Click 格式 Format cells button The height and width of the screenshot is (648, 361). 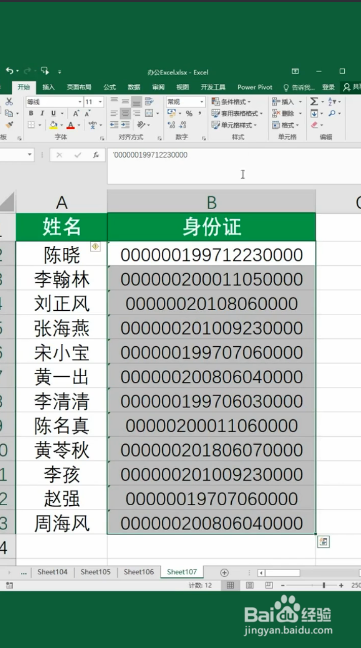tap(285, 125)
